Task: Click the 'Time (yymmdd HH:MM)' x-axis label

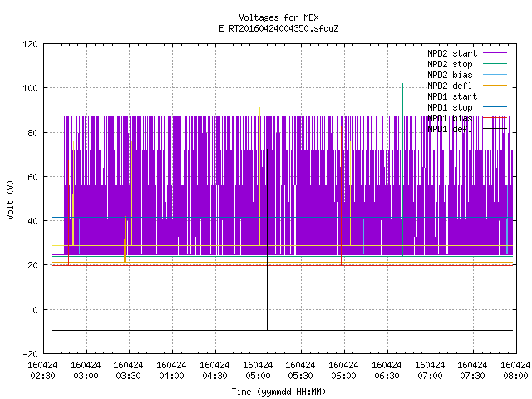Action: [x=278, y=392]
